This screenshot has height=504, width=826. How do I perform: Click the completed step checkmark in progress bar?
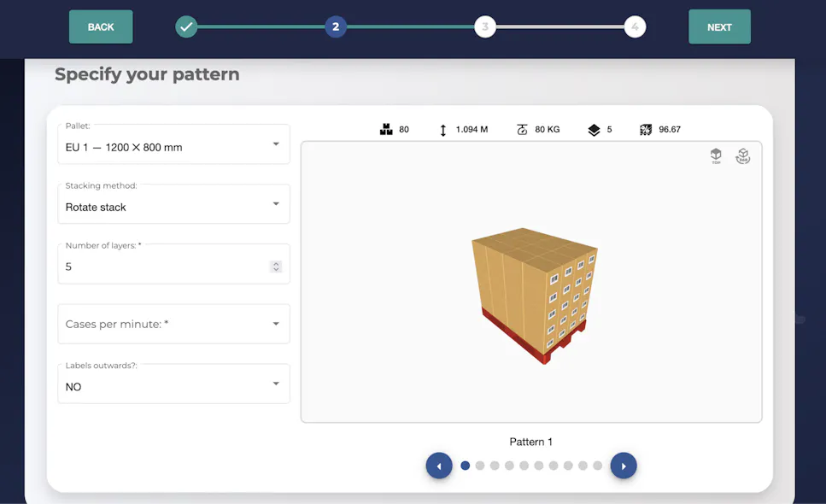pos(186,26)
